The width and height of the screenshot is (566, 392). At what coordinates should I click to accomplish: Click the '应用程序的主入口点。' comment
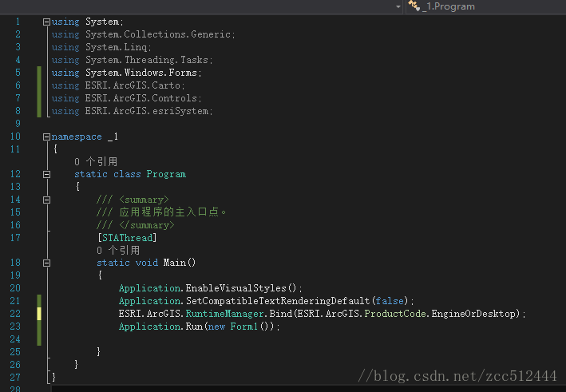tap(173, 212)
